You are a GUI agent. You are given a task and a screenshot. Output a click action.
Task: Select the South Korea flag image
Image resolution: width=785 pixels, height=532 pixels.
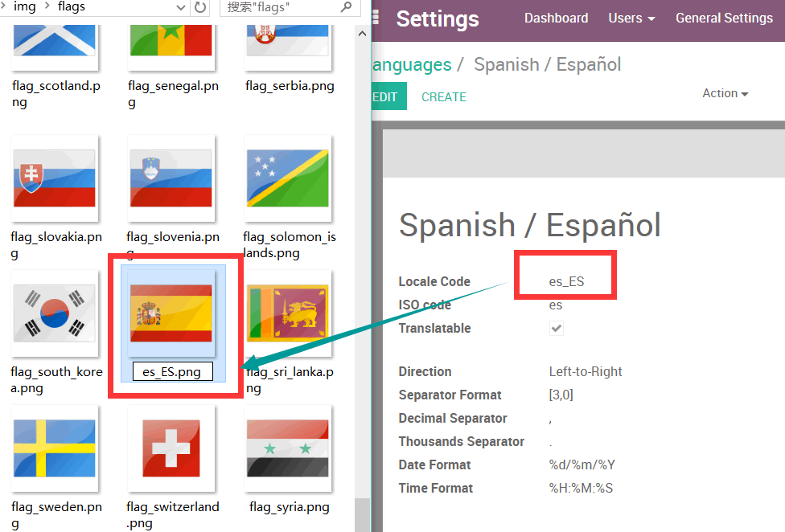tap(55, 313)
